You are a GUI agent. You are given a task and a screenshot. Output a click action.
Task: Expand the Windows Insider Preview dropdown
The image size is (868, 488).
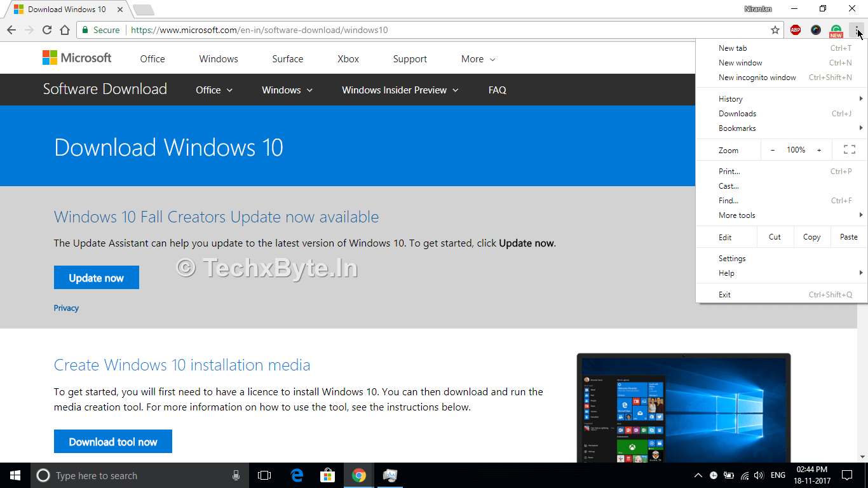[x=400, y=90]
